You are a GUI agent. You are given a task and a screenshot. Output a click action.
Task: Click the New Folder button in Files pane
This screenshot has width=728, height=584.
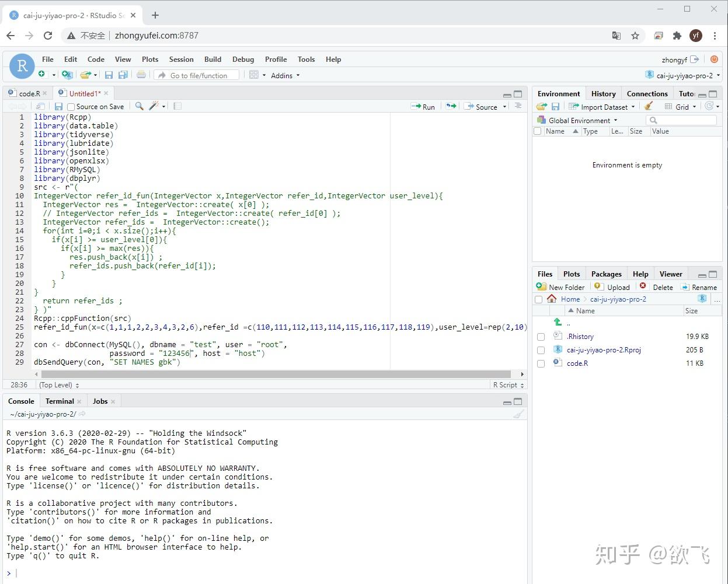pos(560,286)
